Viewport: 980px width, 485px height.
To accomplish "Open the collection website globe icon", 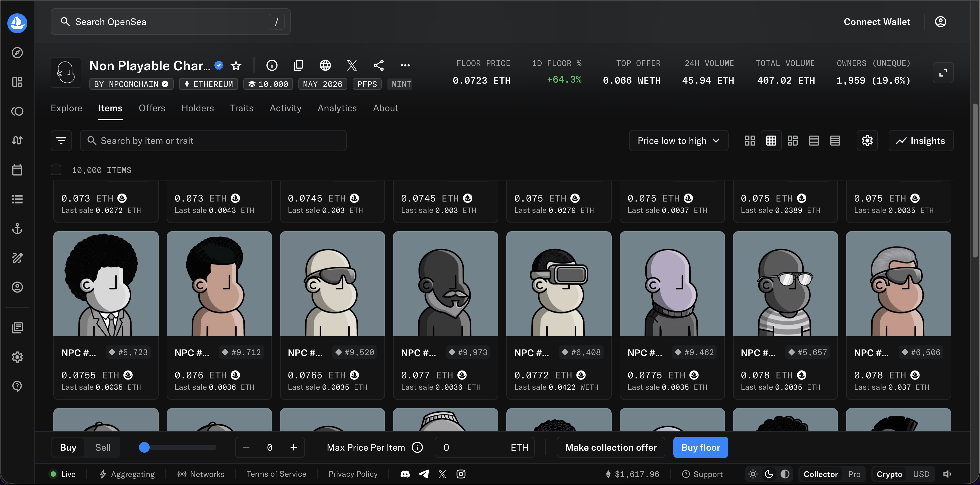I will pos(325,65).
